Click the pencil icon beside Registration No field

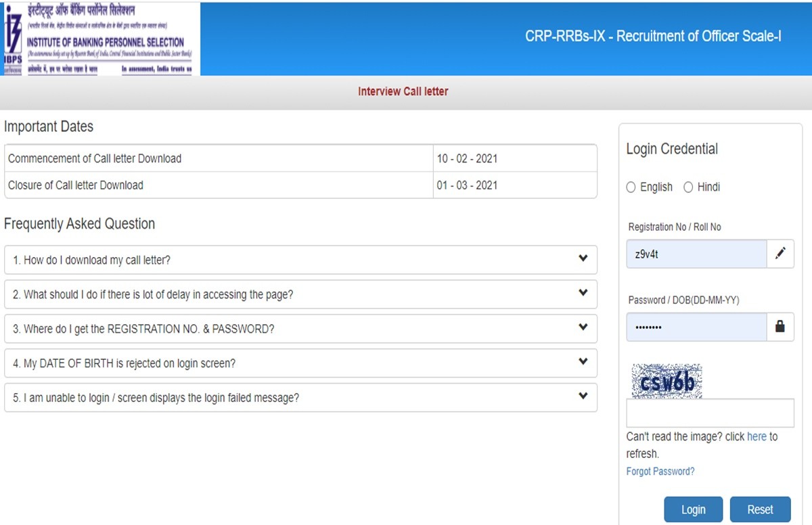(780, 254)
